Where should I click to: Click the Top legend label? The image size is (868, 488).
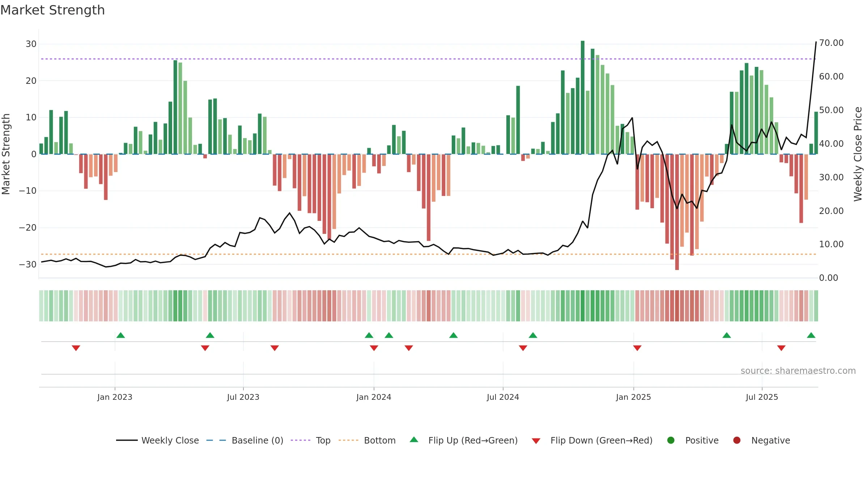pyautogui.click(x=323, y=441)
